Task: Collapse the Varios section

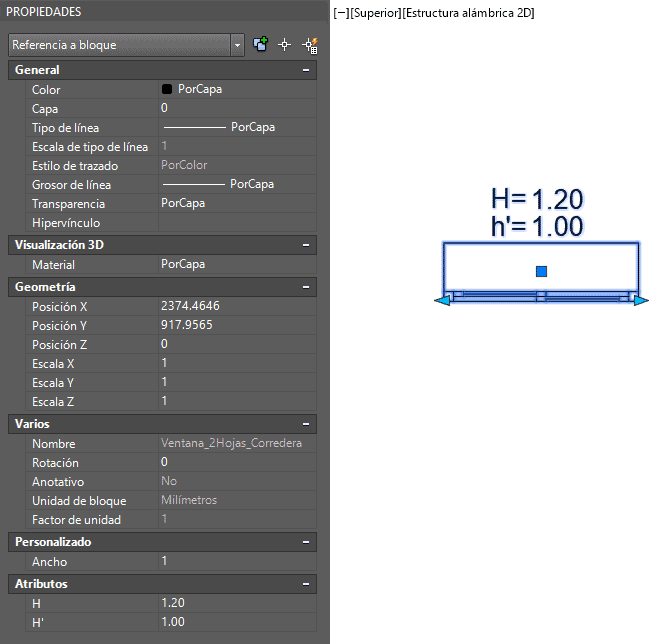Action: click(305, 424)
